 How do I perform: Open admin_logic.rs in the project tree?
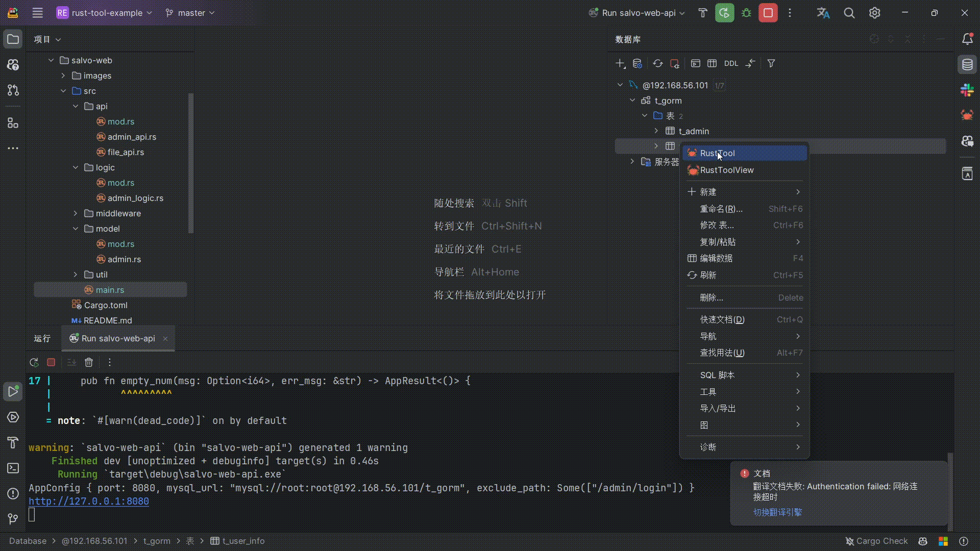click(135, 198)
